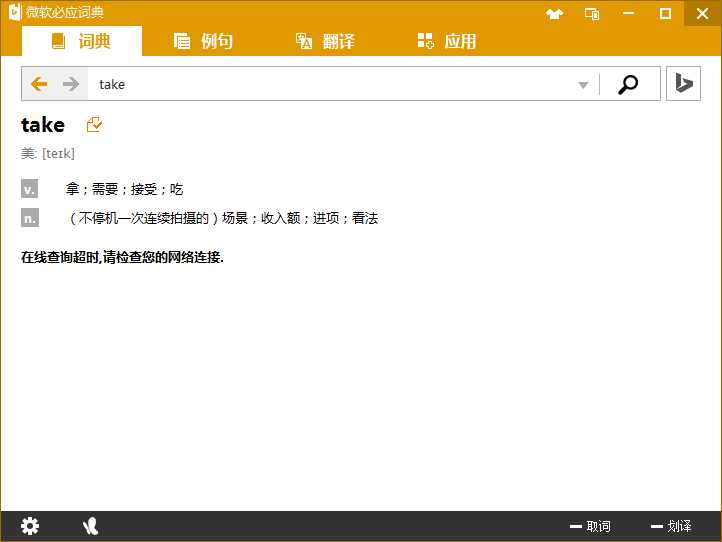Switch to the 翻译 tab
Screen dimensions: 722x542
(x=325, y=41)
